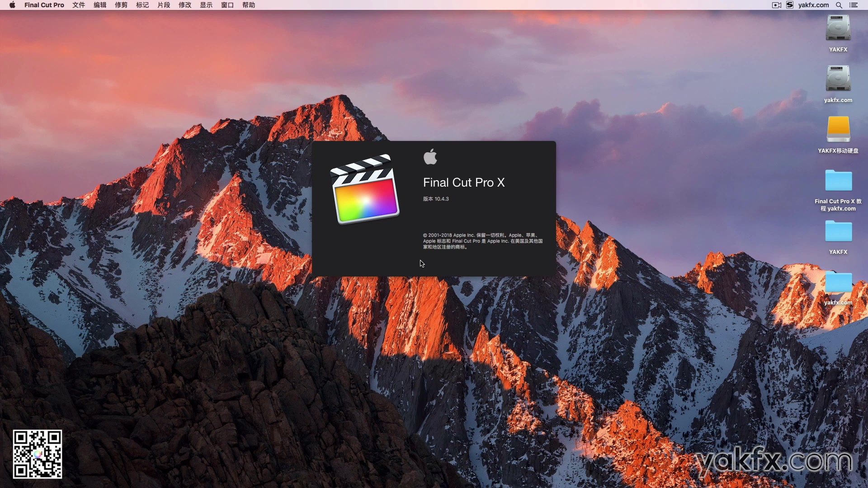Screen dimensions: 868x488
Task: Click the screen recording menu bar icon
Action: tap(777, 5)
